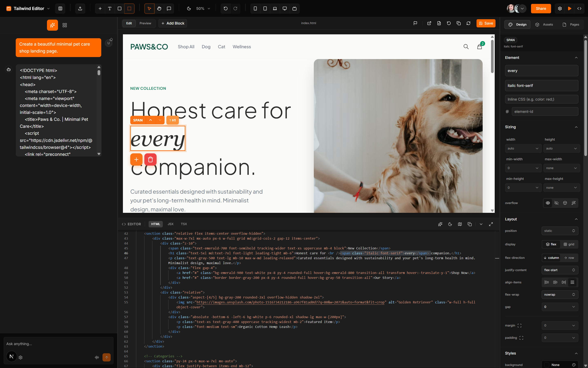Image resolution: width=588 pixels, height=368 pixels.
Task: Set display to flex
Action: click(x=551, y=244)
